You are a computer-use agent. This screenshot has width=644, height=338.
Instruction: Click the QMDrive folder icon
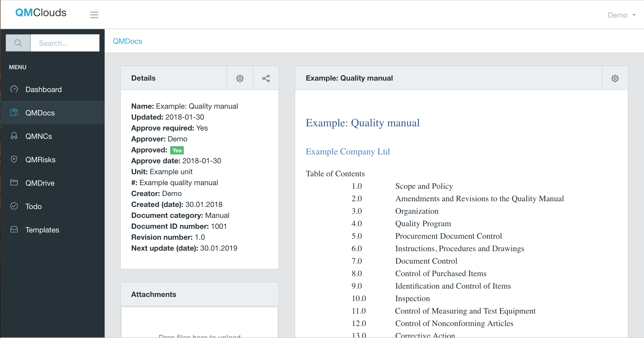tap(14, 183)
